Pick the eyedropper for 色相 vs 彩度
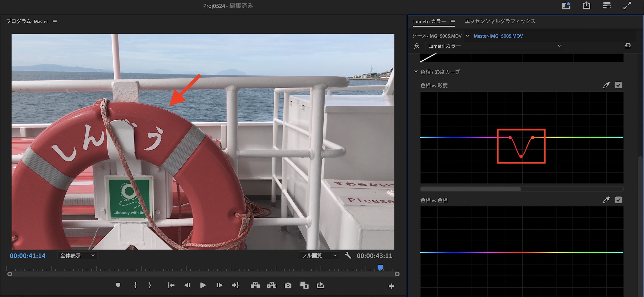This screenshot has height=297, width=644. [606, 85]
